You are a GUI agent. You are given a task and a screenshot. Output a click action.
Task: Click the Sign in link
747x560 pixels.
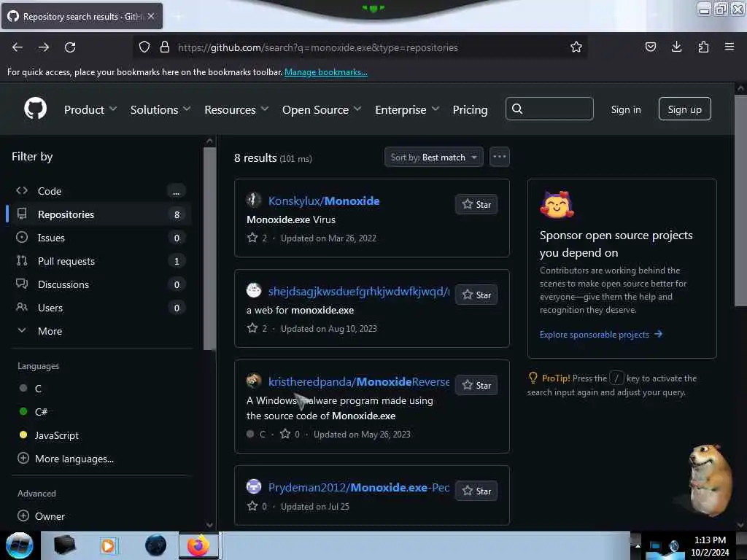[625, 109]
